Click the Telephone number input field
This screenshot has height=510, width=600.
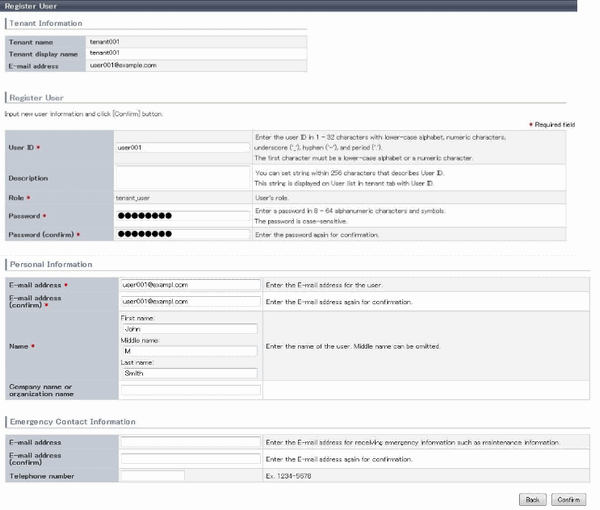tap(152, 476)
